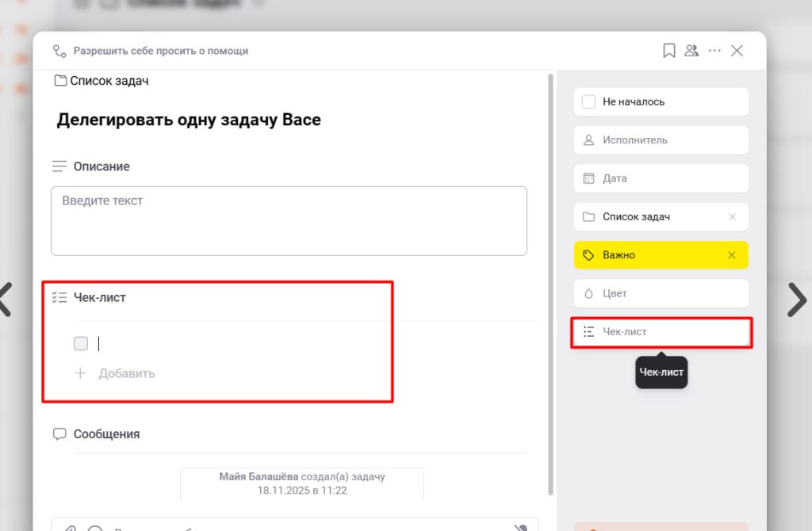The image size is (812, 531).
Task: Open the Дата date picker field
Action: [x=661, y=178]
